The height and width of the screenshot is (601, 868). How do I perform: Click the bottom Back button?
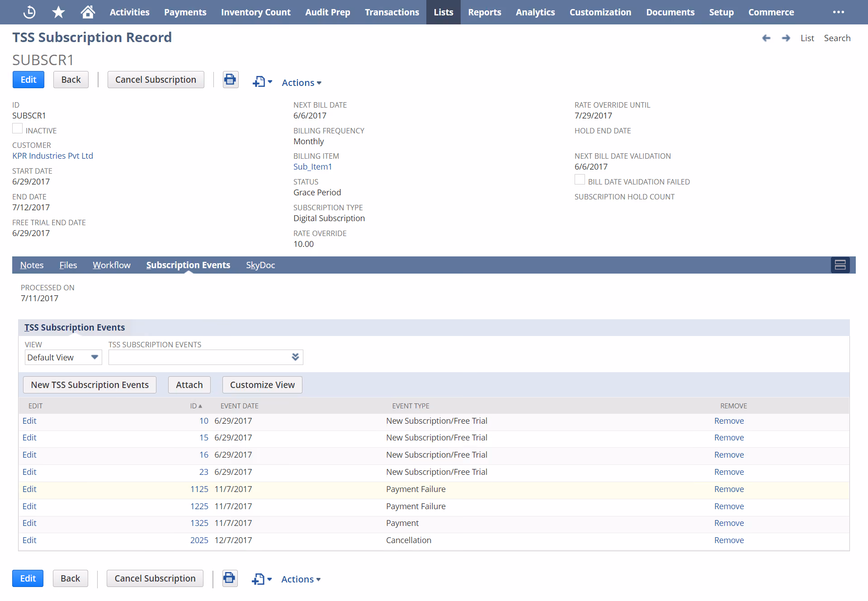71,578
